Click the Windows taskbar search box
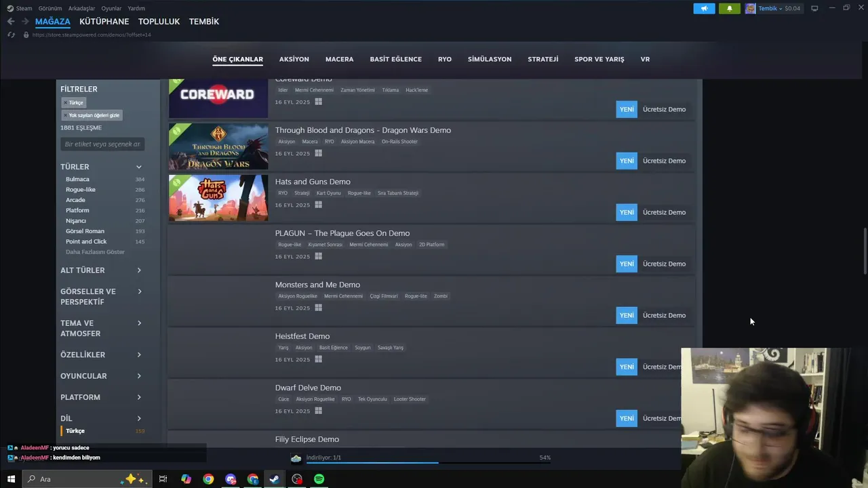This screenshot has height=488, width=868. click(x=87, y=479)
